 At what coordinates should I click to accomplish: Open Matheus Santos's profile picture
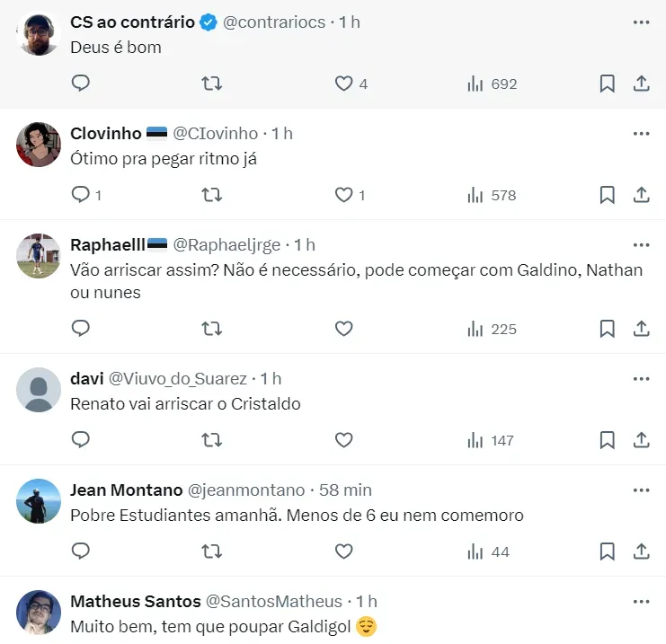[39, 613]
